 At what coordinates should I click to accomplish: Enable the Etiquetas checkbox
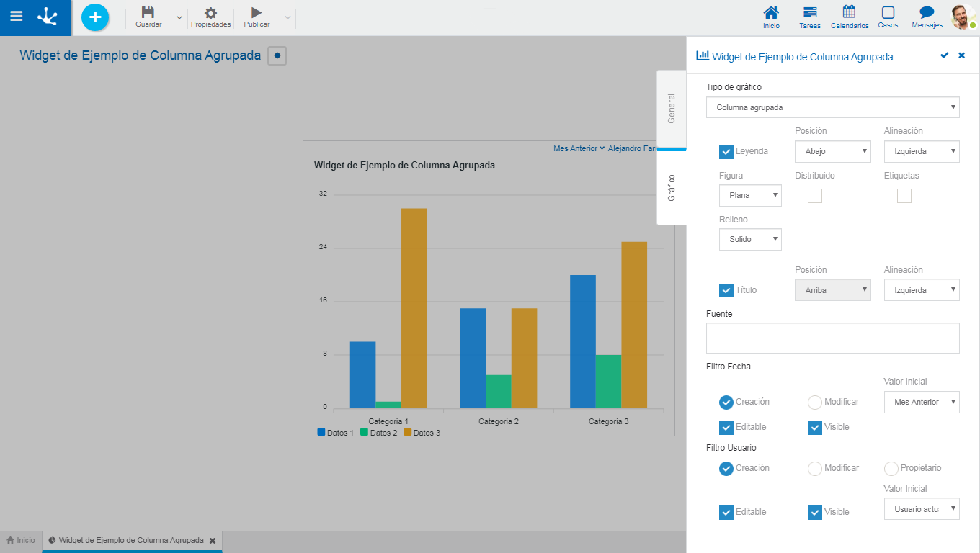tap(904, 196)
